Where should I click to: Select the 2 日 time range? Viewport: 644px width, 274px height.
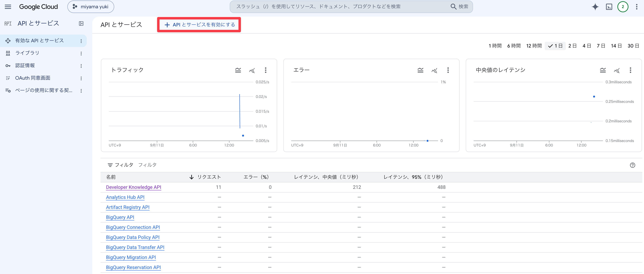tap(572, 46)
